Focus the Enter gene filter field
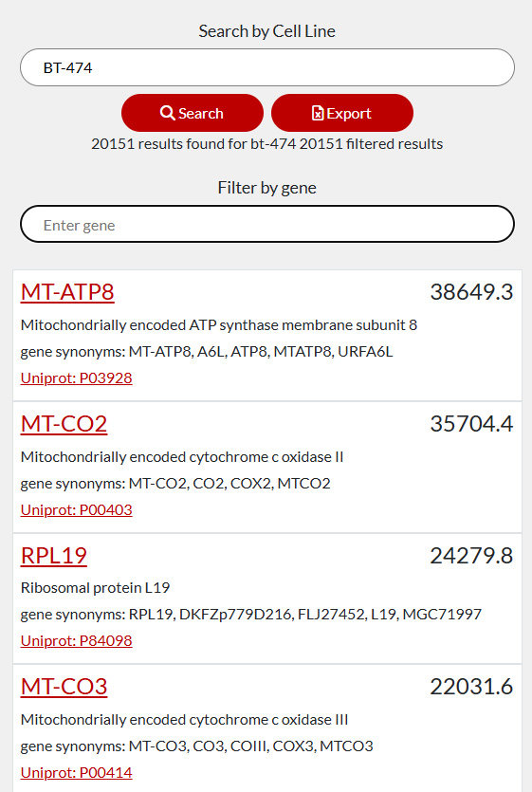 267,224
